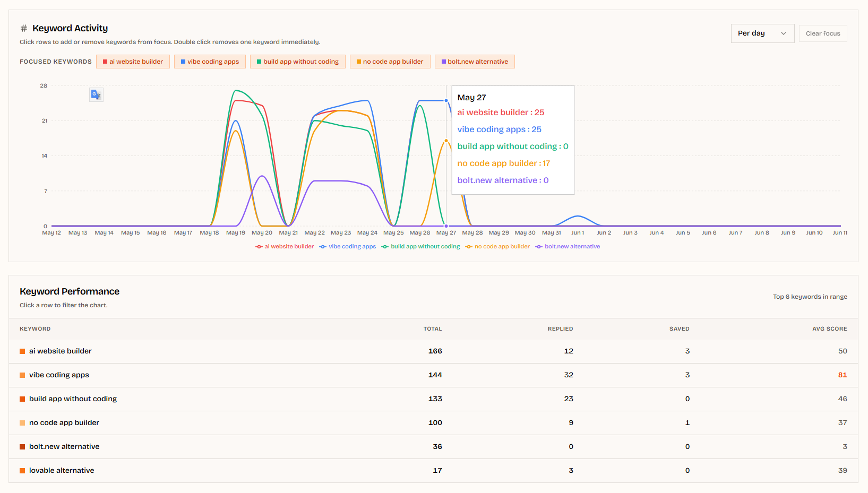Select the vibe coding apps table row

[x=433, y=375]
